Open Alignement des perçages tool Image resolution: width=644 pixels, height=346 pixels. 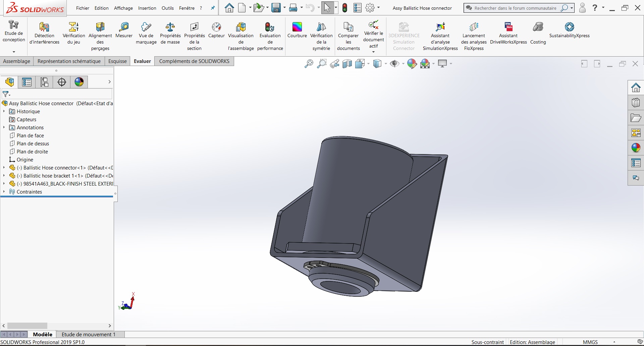click(x=100, y=36)
